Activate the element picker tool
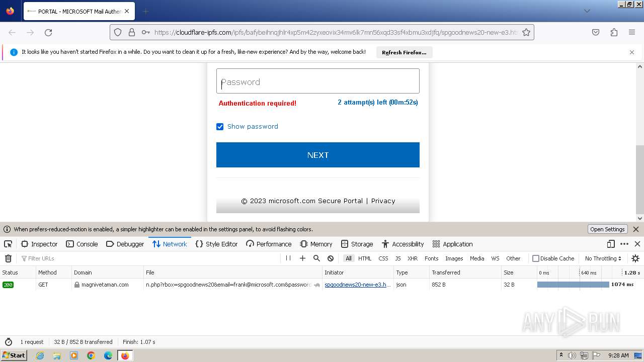This screenshot has width=644, height=362. point(8,244)
